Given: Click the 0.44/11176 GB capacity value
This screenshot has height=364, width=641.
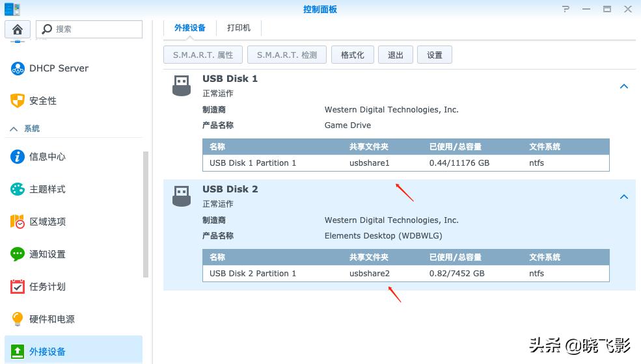Looking at the screenshot, I should (459, 163).
